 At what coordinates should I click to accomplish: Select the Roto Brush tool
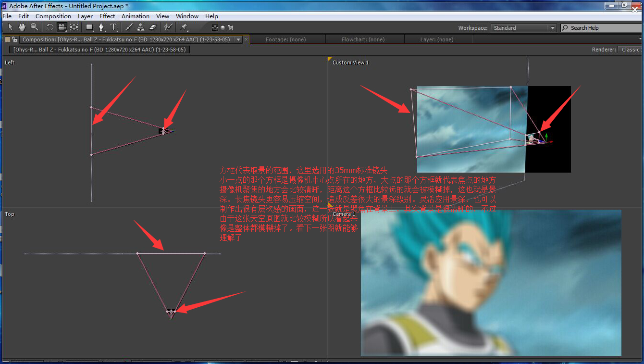click(168, 27)
